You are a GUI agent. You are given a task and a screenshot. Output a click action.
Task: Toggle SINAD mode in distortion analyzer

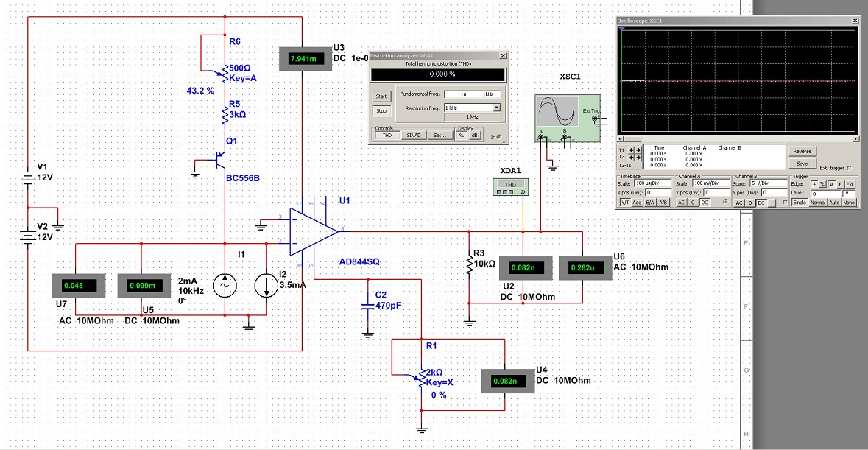point(414,135)
